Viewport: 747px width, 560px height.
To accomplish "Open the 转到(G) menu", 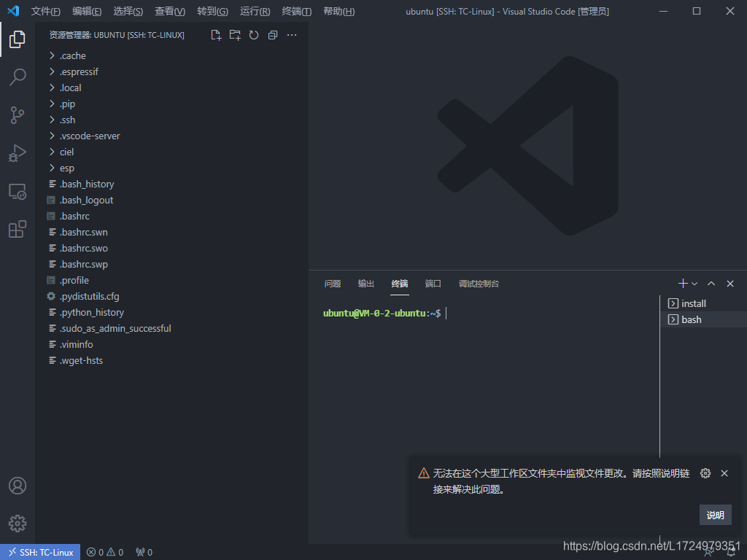I will pyautogui.click(x=212, y=12).
